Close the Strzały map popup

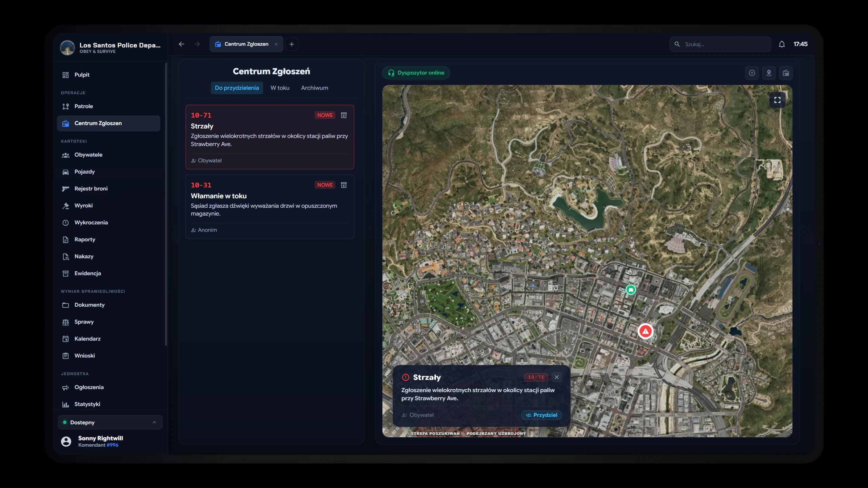(556, 377)
